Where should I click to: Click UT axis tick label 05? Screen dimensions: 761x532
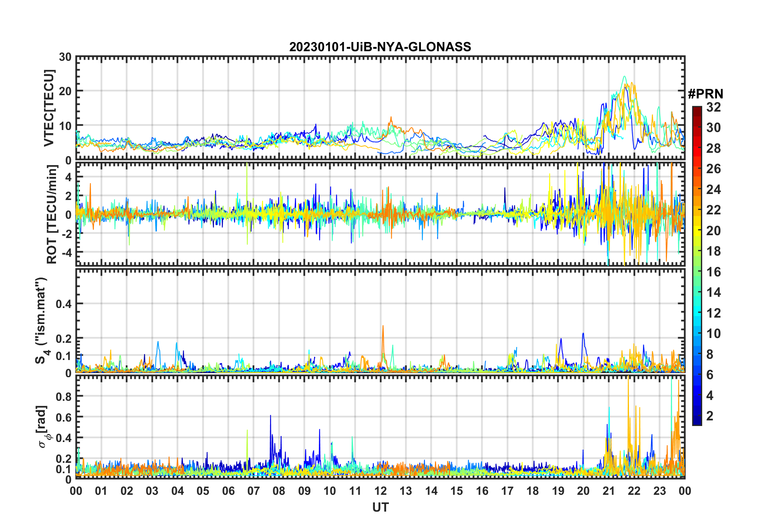pos(203,491)
